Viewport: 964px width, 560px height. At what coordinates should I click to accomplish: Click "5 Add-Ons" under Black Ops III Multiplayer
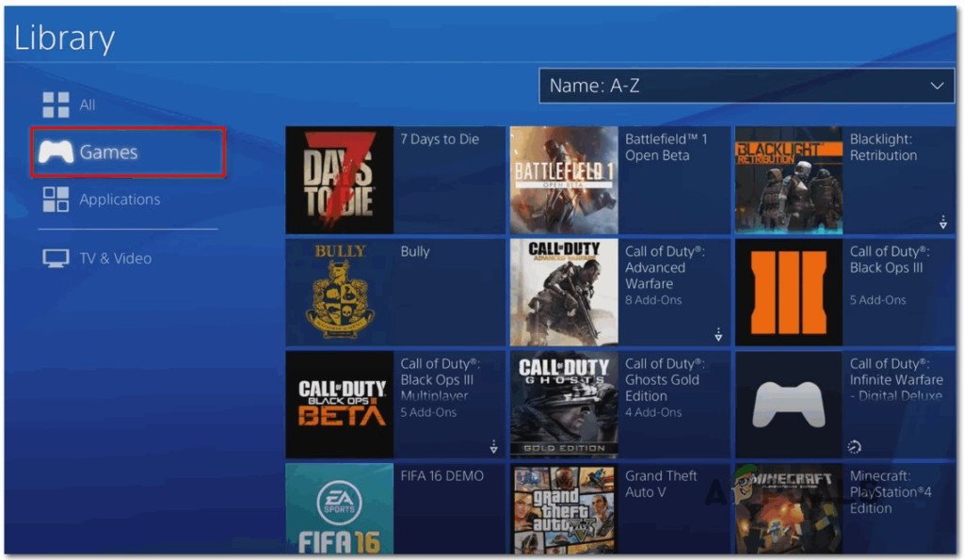click(428, 412)
